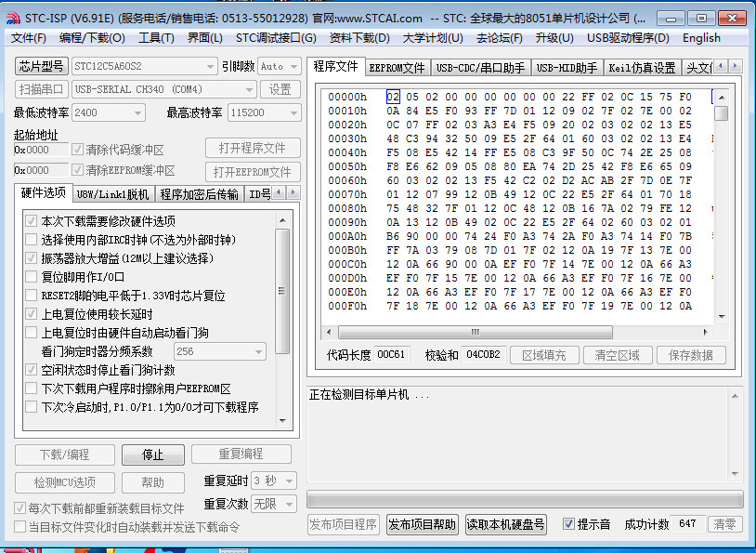756x553 pixels.
Task: Click hex view horizontal scroll left arrow
Action: click(x=329, y=332)
